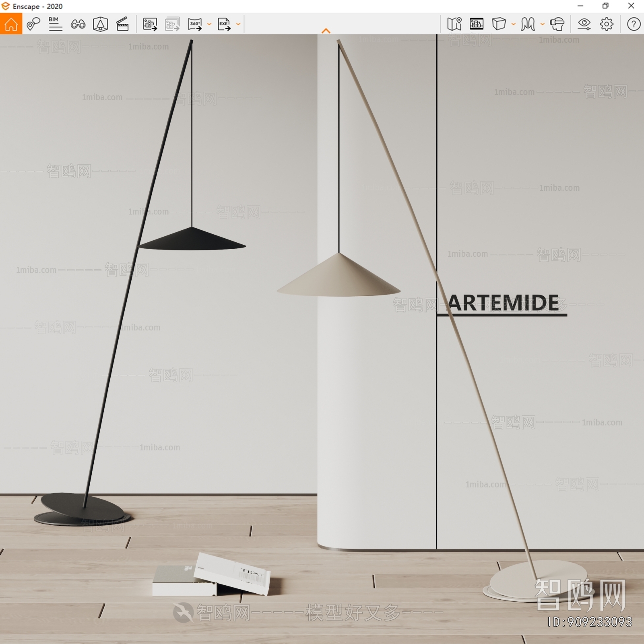Screen dimensions: 644x644
Task: Minimize the Enscape window
Action: pyautogui.click(x=580, y=6)
